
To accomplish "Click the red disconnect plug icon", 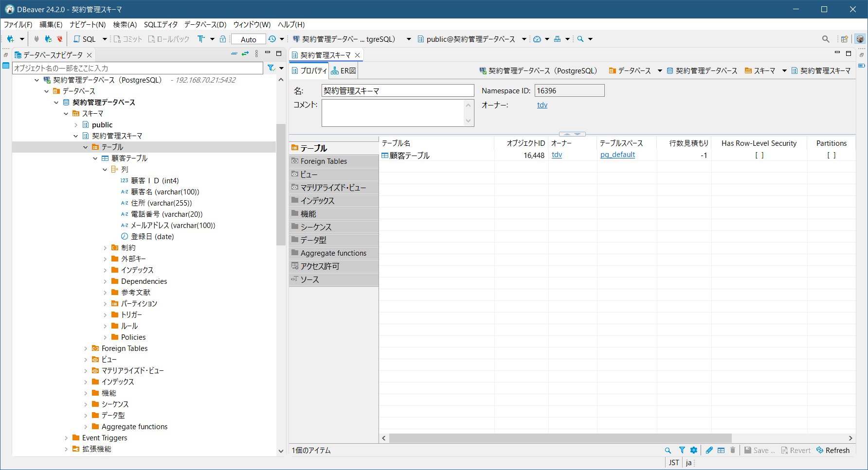I will (x=60, y=39).
